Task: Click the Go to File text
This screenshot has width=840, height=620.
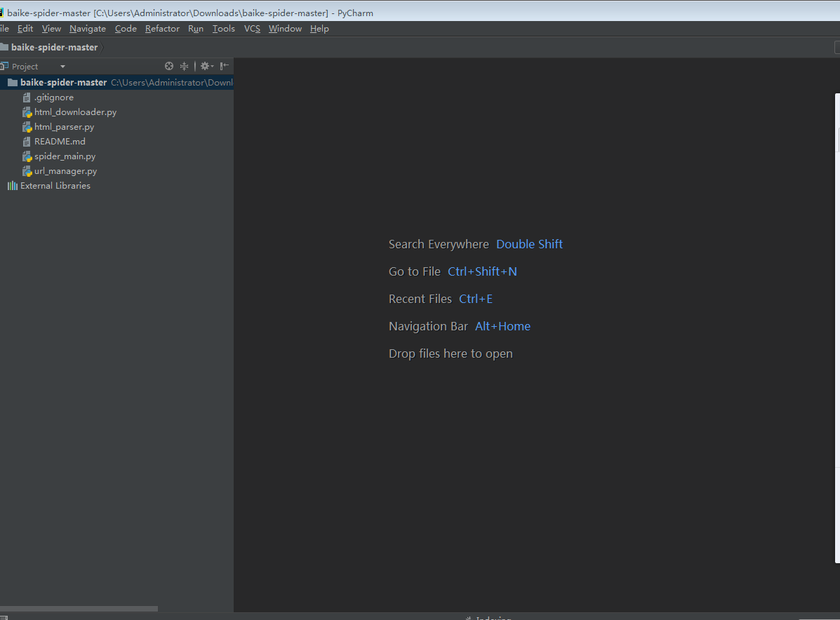Action: (415, 271)
